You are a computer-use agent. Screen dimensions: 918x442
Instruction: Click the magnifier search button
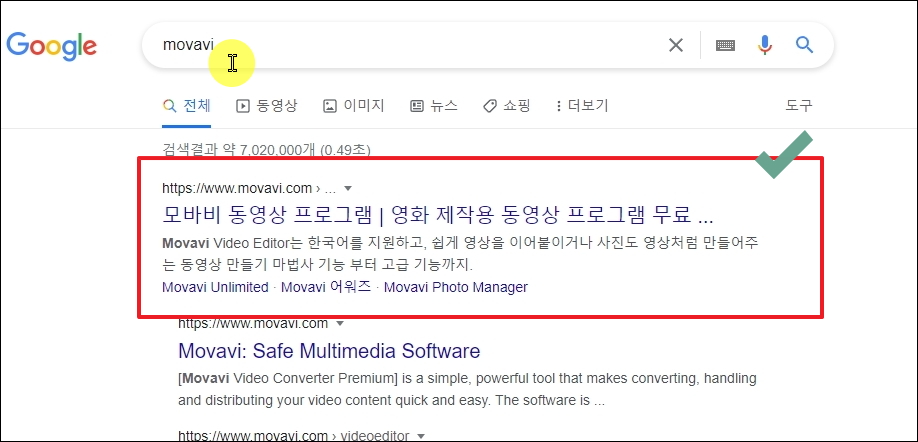(804, 45)
